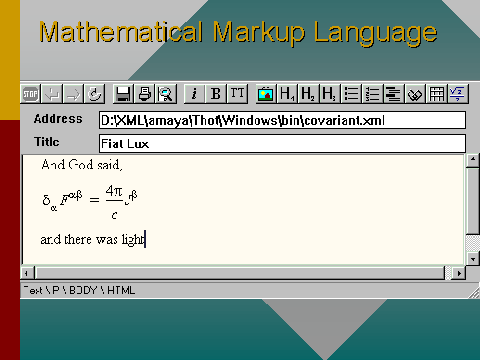Click the 4π over c fraction
480x360 pixels.
(x=114, y=202)
